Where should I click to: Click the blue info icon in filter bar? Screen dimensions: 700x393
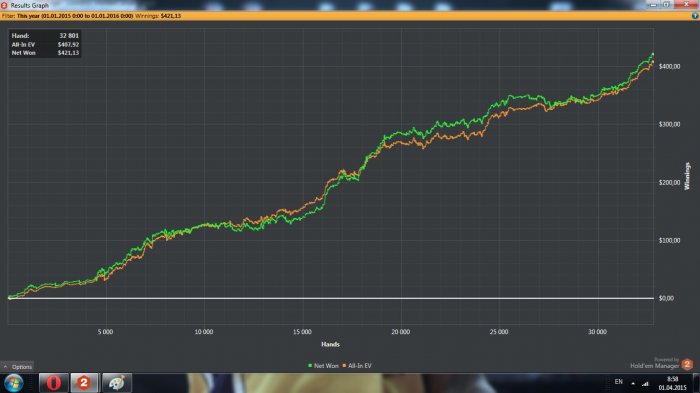pos(695,16)
